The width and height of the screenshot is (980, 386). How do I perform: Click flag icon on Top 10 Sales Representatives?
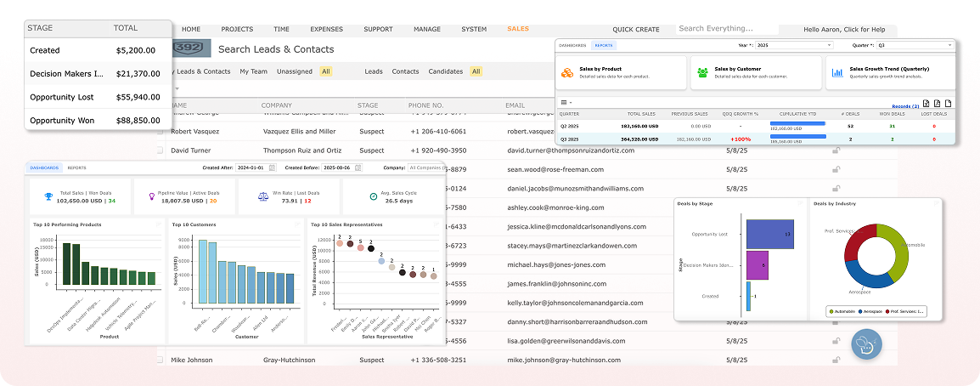pos(437,224)
